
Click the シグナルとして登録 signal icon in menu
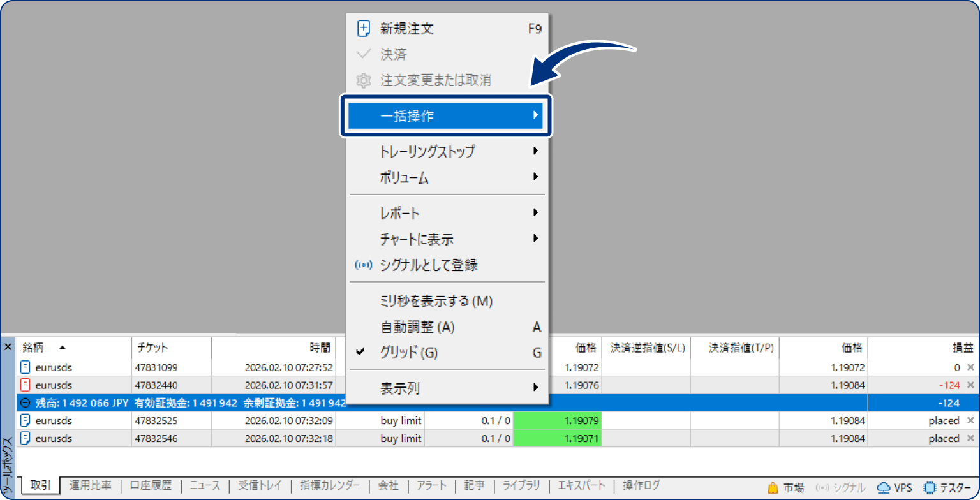click(x=364, y=265)
